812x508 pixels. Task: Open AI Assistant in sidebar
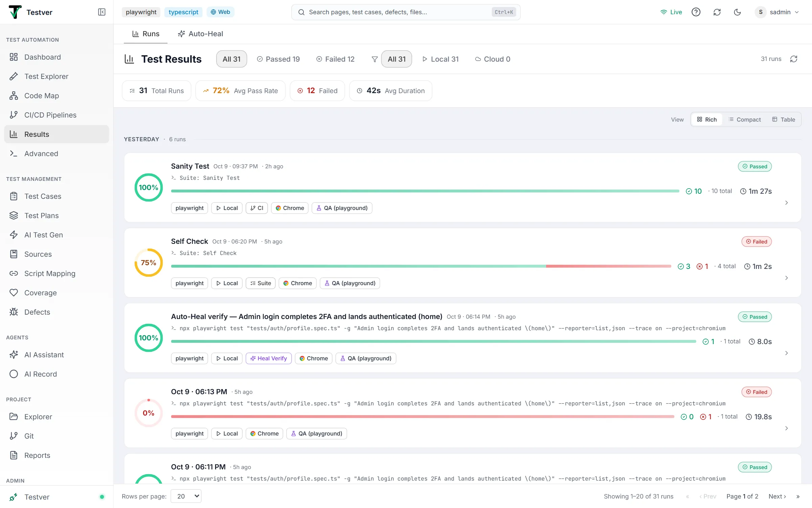coord(57,355)
